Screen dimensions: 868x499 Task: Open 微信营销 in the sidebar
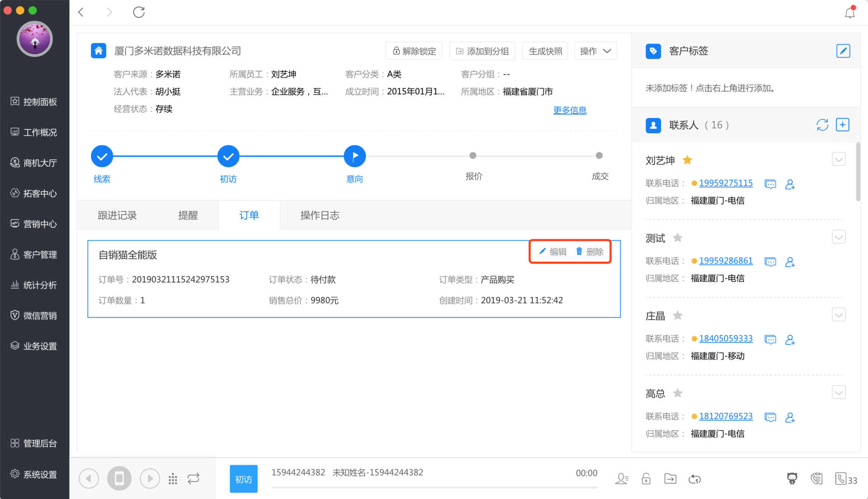pos(34,315)
